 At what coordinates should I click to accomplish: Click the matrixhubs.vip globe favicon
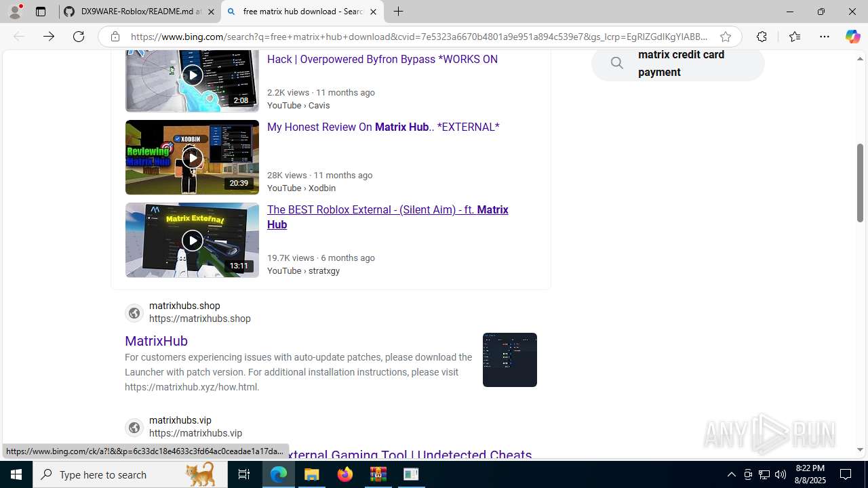pos(134,428)
